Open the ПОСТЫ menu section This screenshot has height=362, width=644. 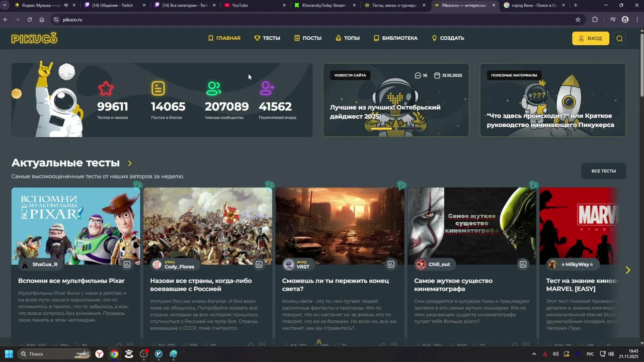(308, 38)
